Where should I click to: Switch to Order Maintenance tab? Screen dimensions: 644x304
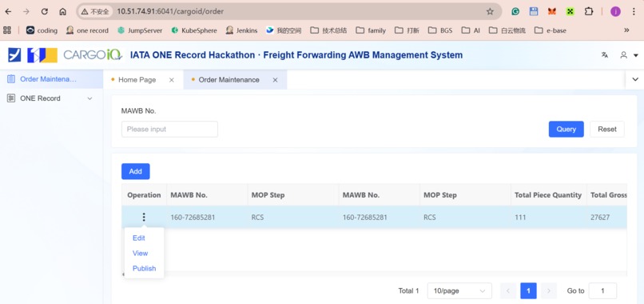coord(229,80)
